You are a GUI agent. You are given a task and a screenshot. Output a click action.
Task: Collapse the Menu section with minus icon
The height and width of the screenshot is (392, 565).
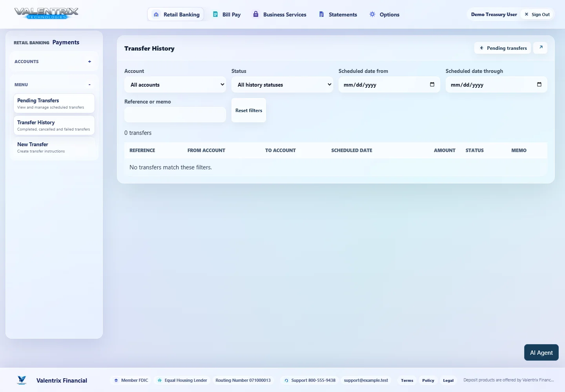89,85
